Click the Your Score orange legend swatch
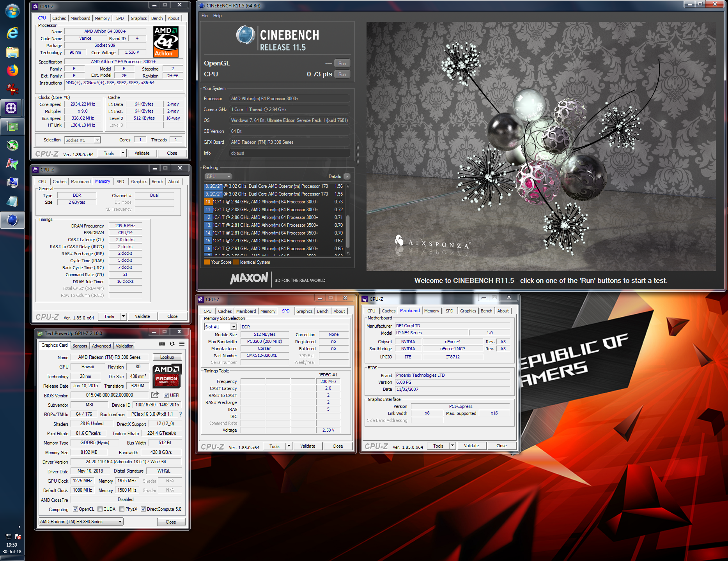This screenshot has width=728, height=561. [207, 262]
